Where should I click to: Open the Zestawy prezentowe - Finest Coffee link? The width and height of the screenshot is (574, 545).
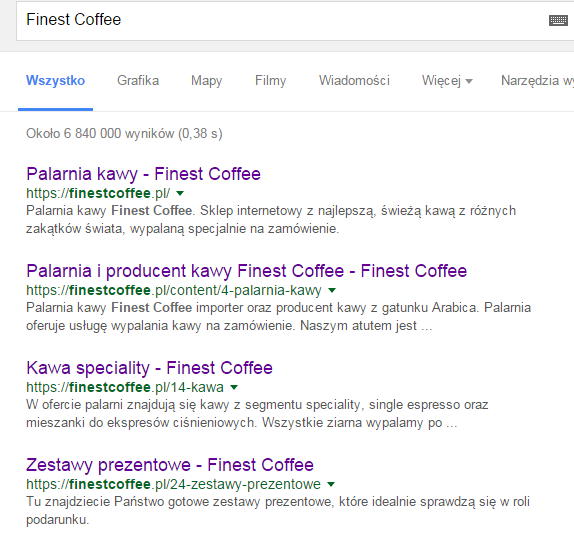click(x=170, y=465)
